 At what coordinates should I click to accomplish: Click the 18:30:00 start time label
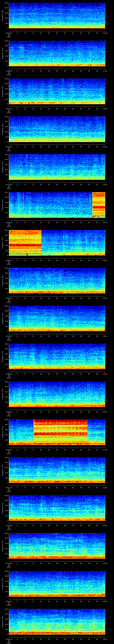point(9,71)
